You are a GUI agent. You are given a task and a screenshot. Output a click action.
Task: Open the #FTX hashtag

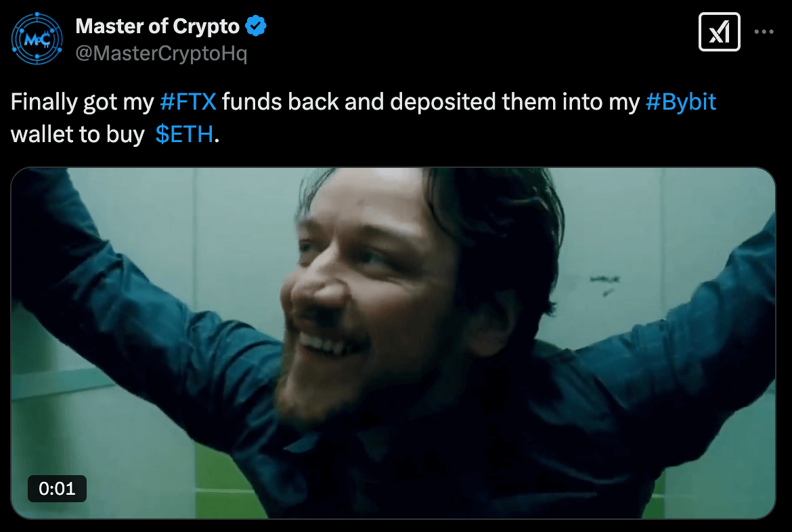tap(188, 102)
